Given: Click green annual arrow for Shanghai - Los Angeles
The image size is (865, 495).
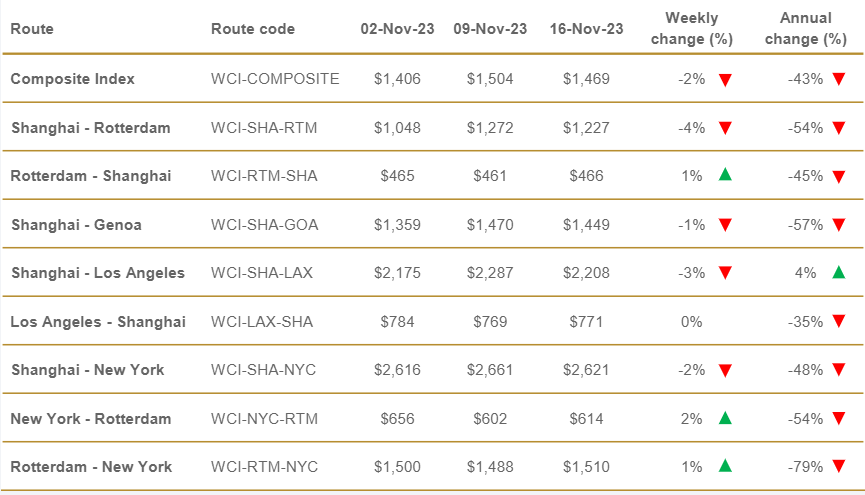Looking at the screenshot, I should 838,272.
